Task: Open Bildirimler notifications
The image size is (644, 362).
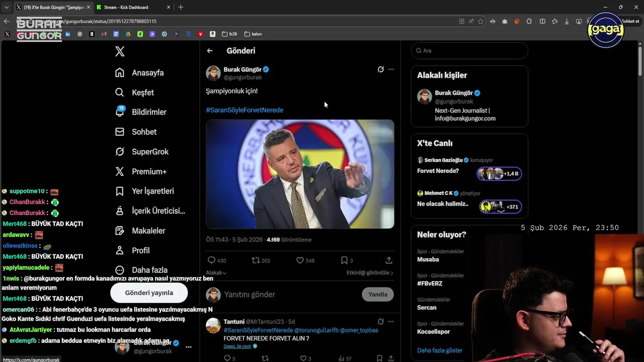Action: tap(140, 112)
